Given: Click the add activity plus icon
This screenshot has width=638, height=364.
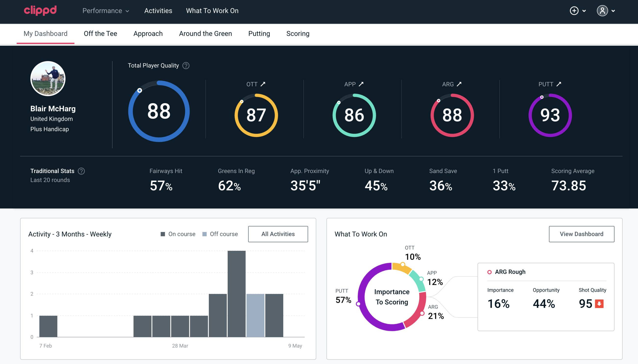Looking at the screenshot, I should [x=574, y=11].
